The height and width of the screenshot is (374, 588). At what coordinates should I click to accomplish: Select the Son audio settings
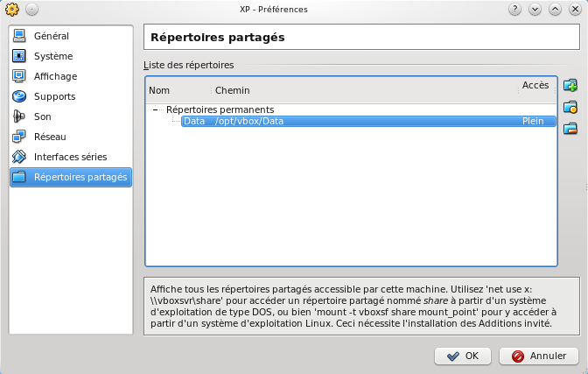42,116
